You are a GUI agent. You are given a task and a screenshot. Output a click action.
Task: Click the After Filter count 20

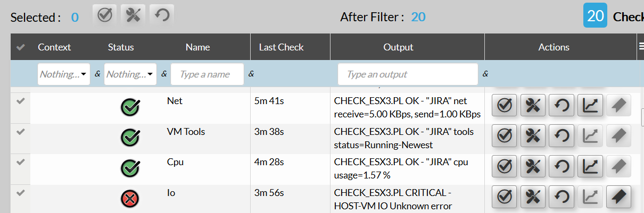[418, 17]
